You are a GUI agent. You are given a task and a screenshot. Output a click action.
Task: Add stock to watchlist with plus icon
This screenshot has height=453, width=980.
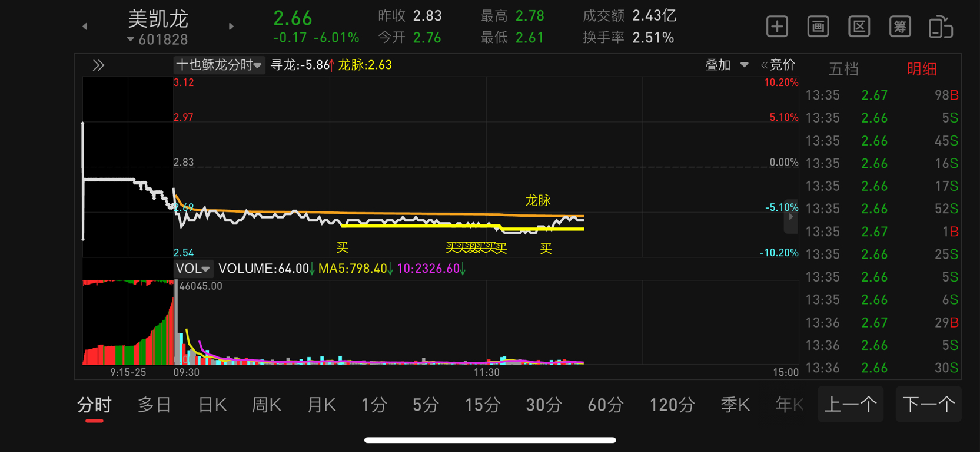pos(777,27)
